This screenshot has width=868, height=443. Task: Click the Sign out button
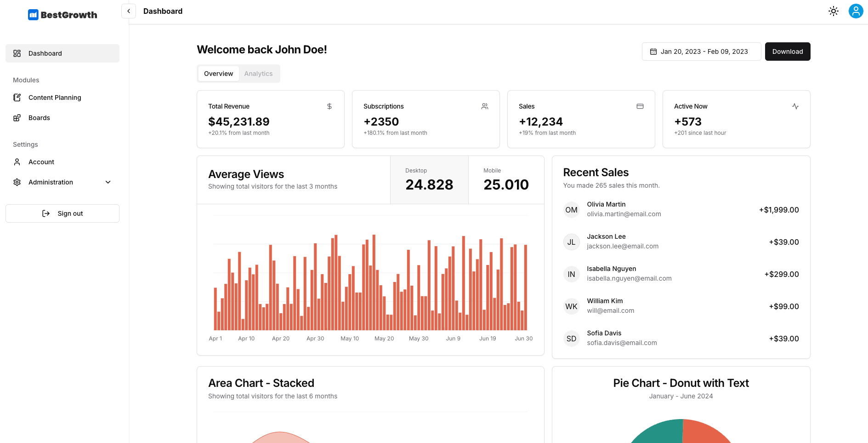point(62,213)
